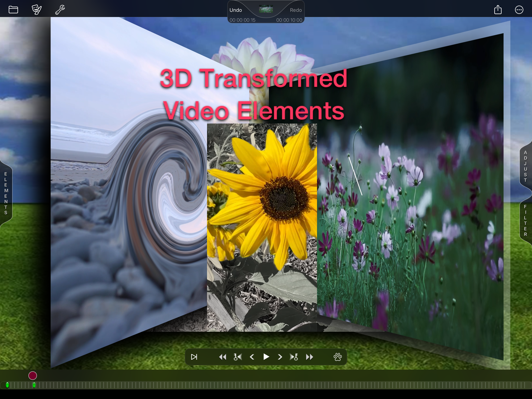Click the dark red playhead circle on timeline
The height and width of the screenshot is (399, 532).
[32, 375]
